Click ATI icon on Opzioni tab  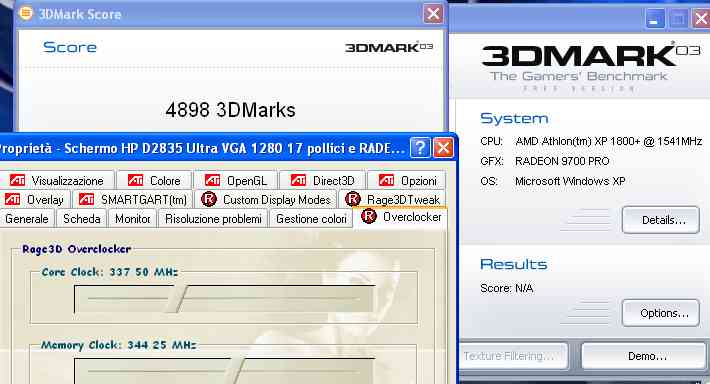click(x=386, y=180)
